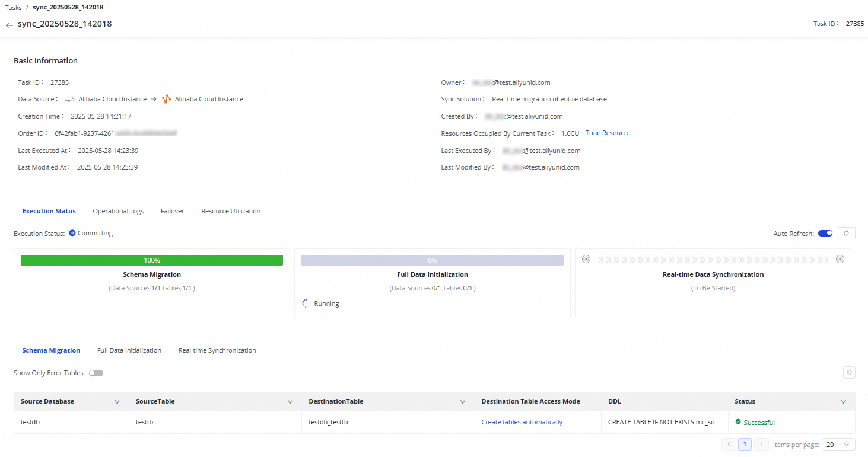868x457 pixels.
Task: Click the Tasks breadcrumb link
Action: tap(13, 8)
